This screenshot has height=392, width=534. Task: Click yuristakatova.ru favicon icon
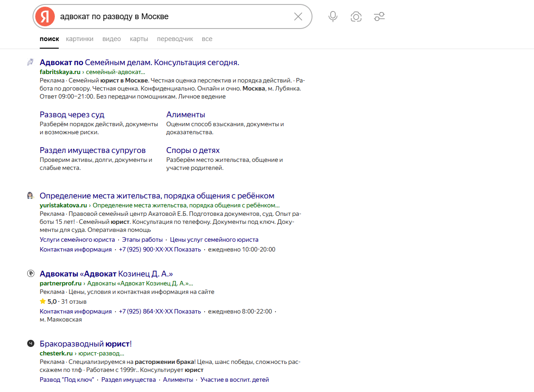30,195
